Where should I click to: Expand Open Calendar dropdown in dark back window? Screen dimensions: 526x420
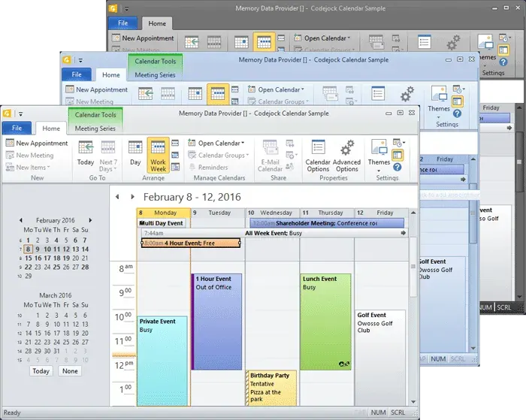(x=322, y=38)
